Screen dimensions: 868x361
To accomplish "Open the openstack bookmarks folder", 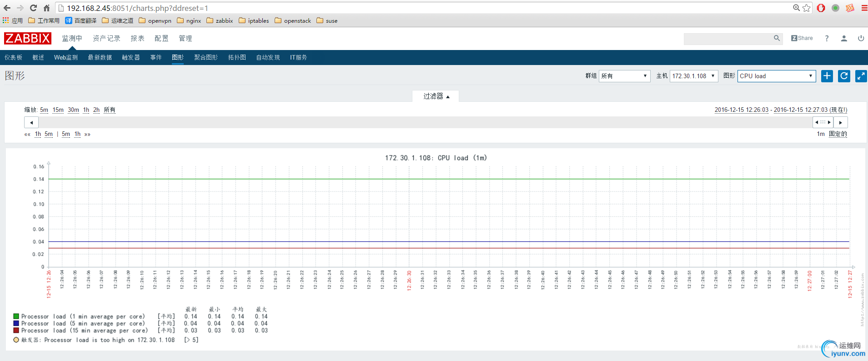I will coord(293,20).
